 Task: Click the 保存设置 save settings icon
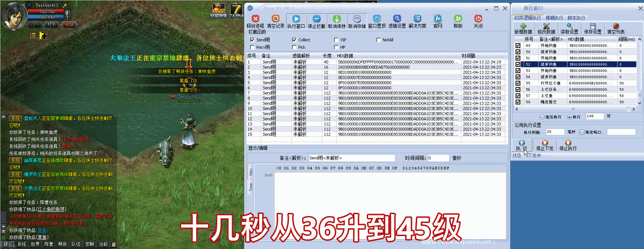(592, 27)
